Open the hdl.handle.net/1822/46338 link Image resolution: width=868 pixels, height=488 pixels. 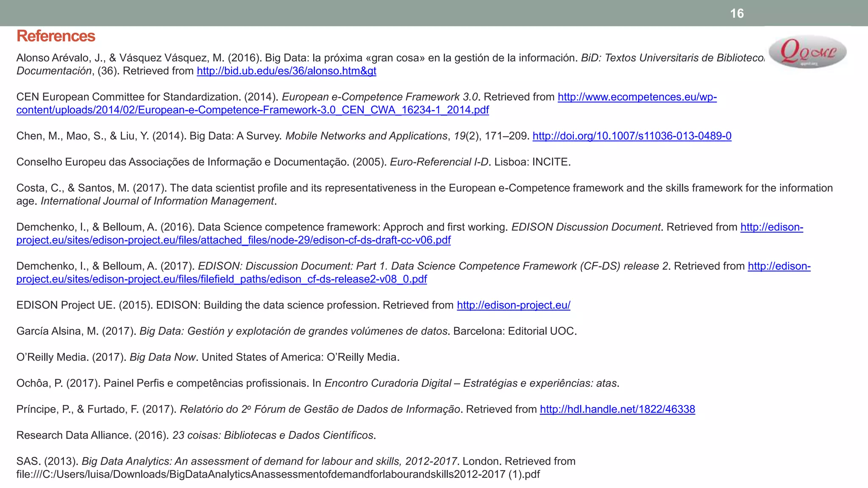tap(618, 409)
